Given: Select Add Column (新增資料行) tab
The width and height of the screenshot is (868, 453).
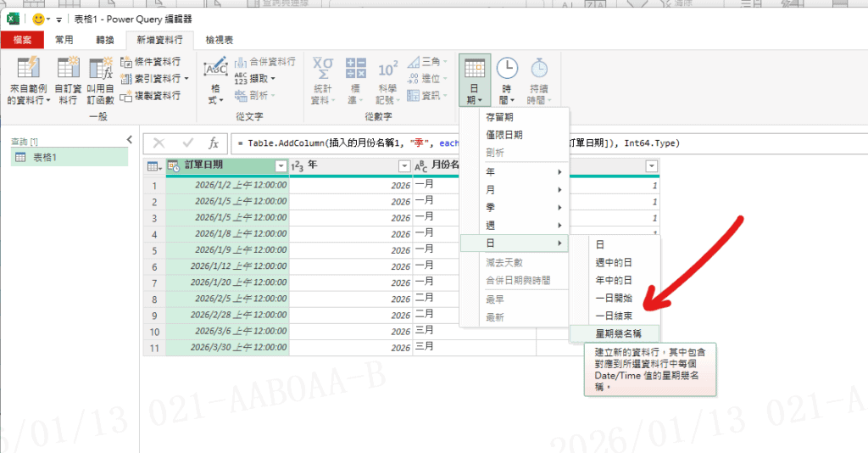Looking at the screenshot, I should pos(159,40).
